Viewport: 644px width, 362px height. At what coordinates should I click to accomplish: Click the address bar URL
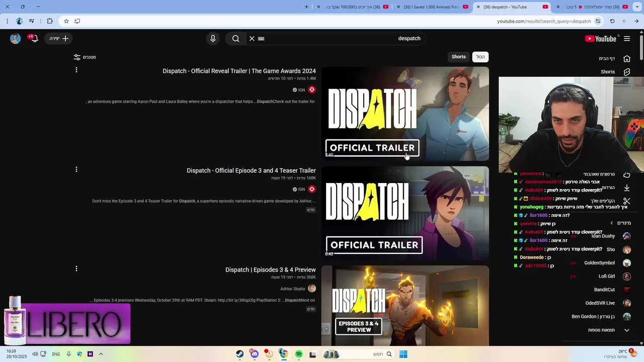pyautogui.click(x=544, y=21)
